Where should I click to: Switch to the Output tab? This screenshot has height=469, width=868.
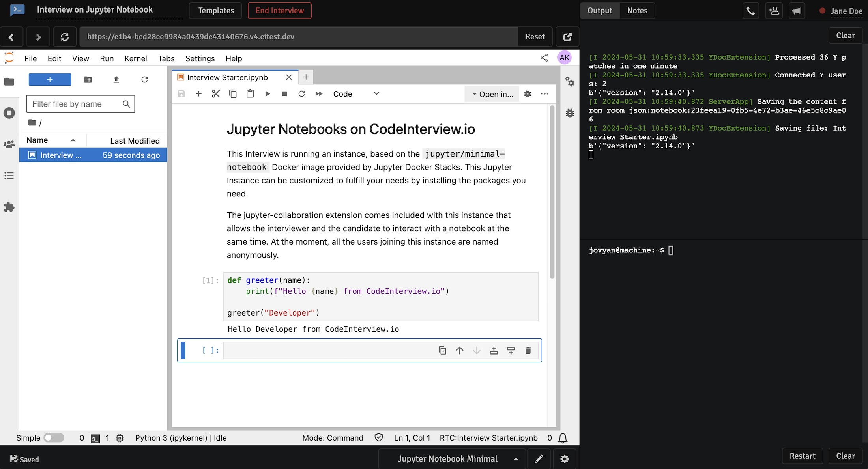tap(600, 11)
